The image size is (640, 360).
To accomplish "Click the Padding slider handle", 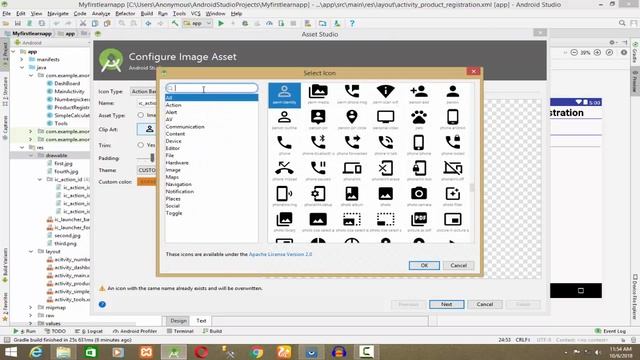I will point(152,158).
